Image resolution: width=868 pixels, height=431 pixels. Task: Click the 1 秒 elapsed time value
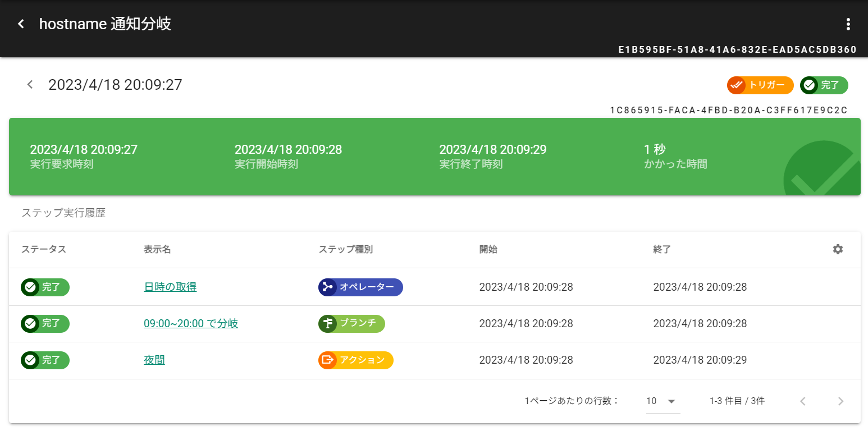click(655, 150)
